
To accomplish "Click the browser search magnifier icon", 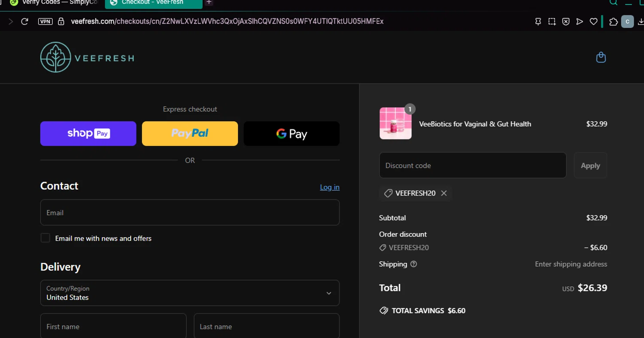I will click(614, 2).
